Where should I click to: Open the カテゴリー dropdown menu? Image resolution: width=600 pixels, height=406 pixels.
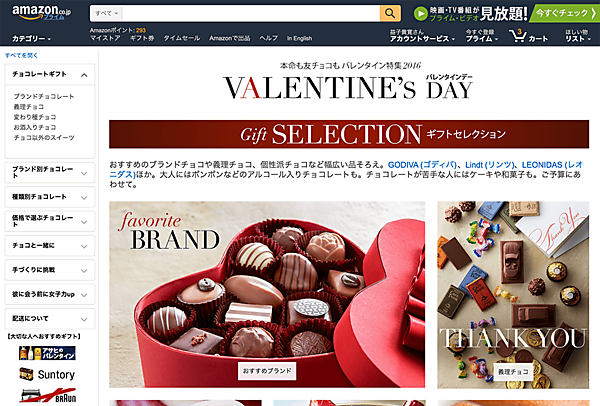click(x=31, y=39)
